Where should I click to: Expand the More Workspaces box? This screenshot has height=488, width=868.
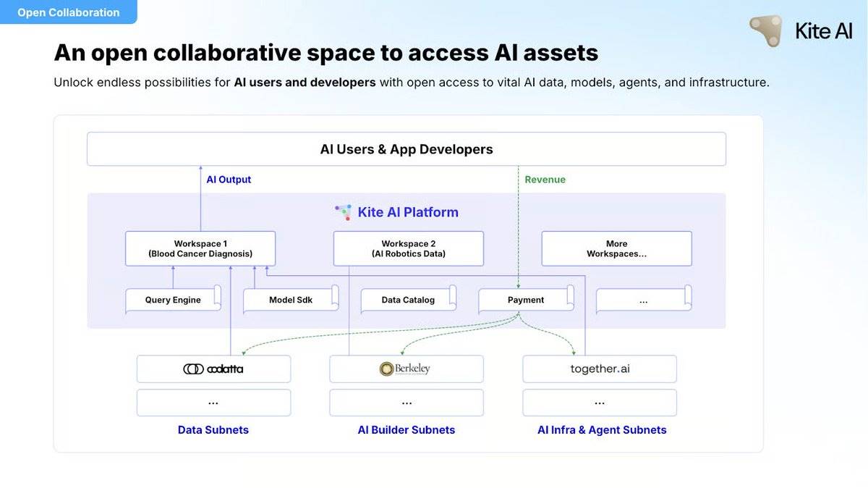616,248
